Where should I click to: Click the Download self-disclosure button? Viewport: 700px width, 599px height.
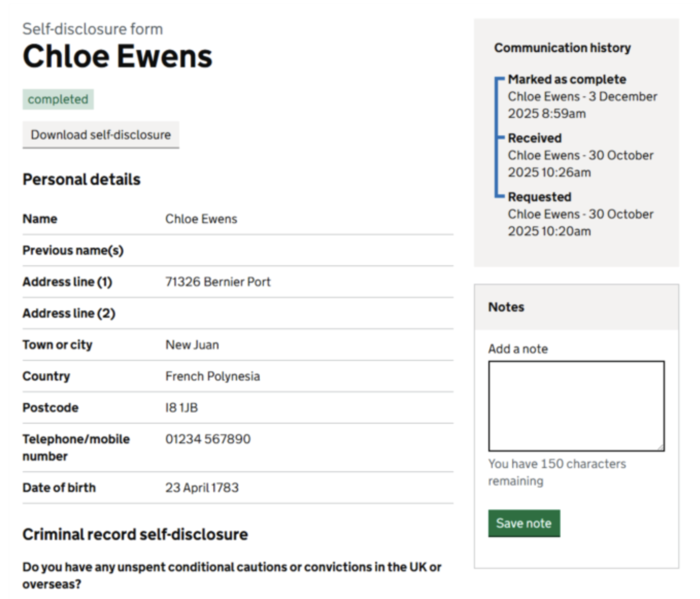[x=101, y=135]
